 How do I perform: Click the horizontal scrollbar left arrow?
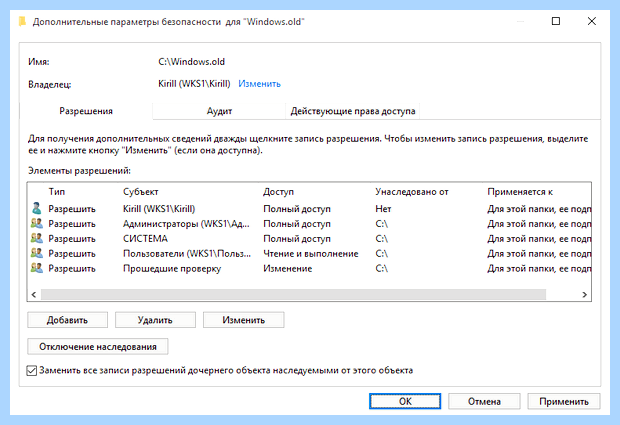click(34, 295)
